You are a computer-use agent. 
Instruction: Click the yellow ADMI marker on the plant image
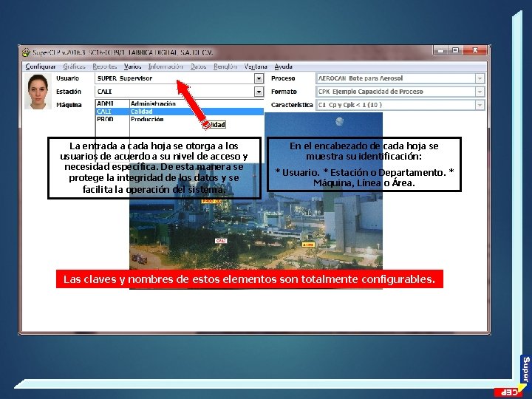click(308, 245)
